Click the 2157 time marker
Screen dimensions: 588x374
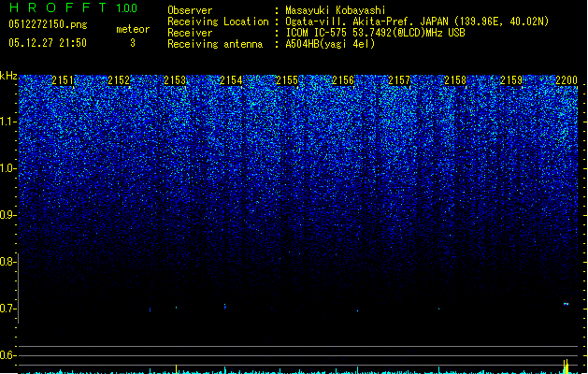(399, 80)
